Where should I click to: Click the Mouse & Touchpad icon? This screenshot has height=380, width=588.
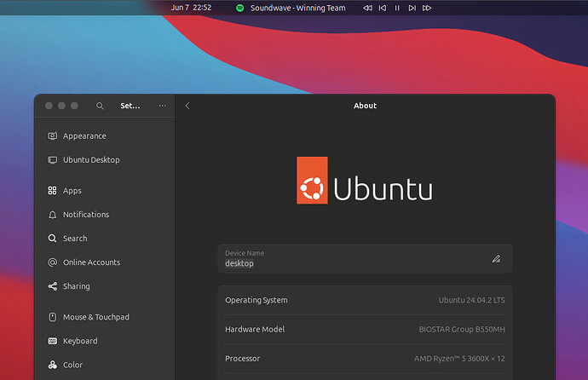53,317
